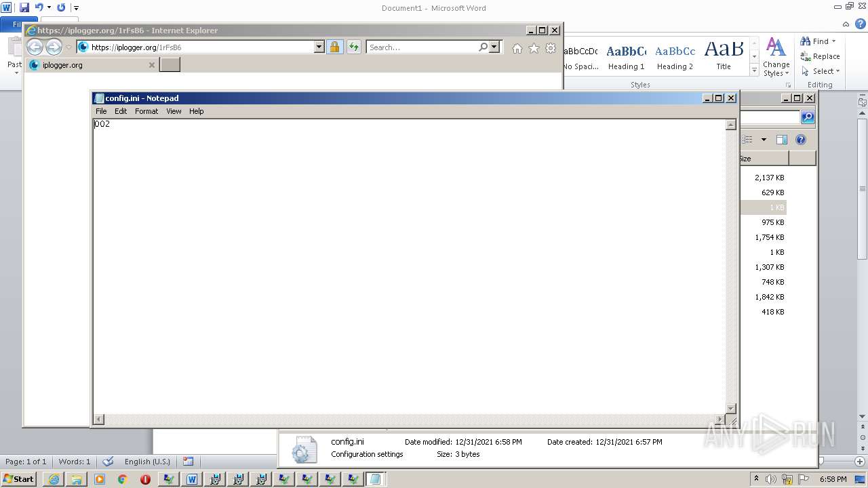Open Notepad Format menu

tap(146, 111)
